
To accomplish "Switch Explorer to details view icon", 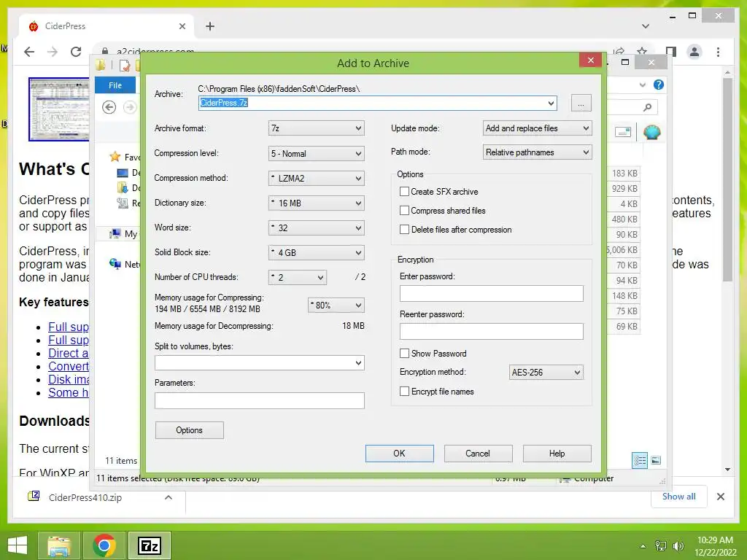I will [640, 461].
